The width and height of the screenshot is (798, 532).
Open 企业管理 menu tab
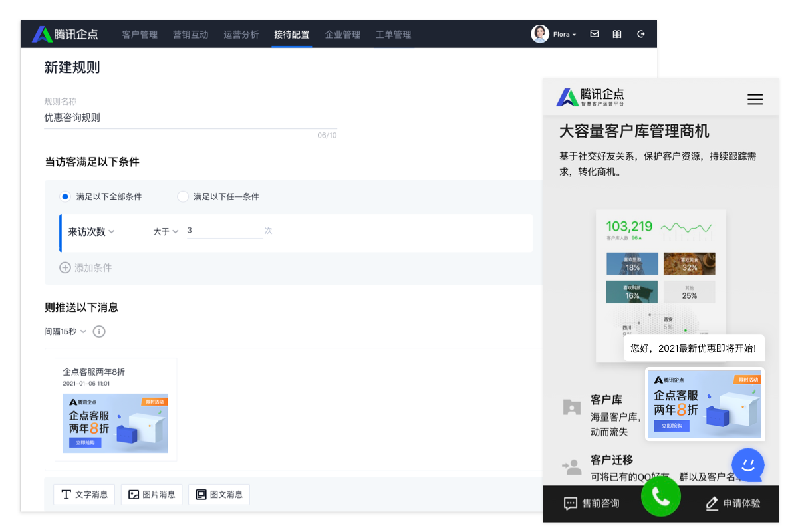(x=342, y=34)
